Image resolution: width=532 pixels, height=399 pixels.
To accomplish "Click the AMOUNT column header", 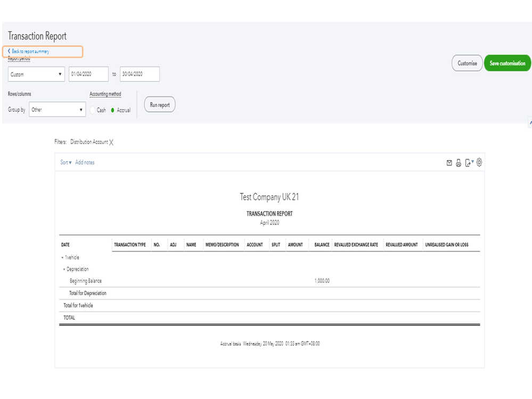I will tap(295, 245).
